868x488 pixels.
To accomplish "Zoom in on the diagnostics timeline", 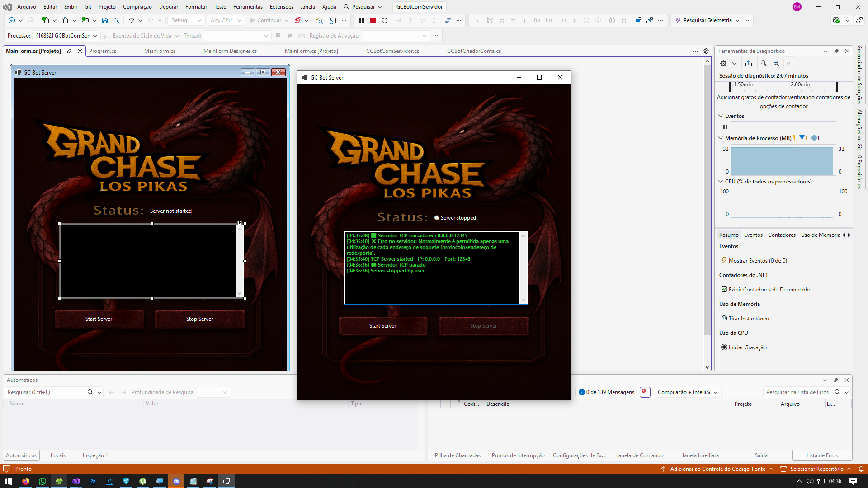I will point(764,63).
